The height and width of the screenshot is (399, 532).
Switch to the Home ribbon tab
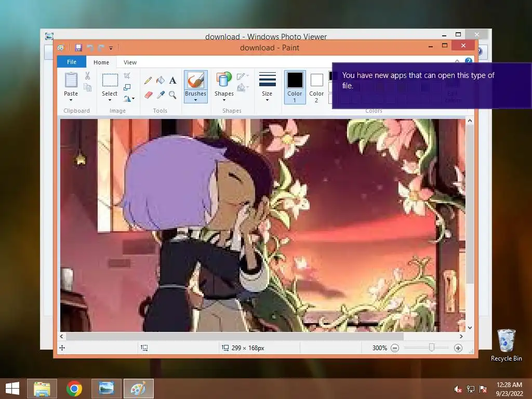click(x=101, y=62)
